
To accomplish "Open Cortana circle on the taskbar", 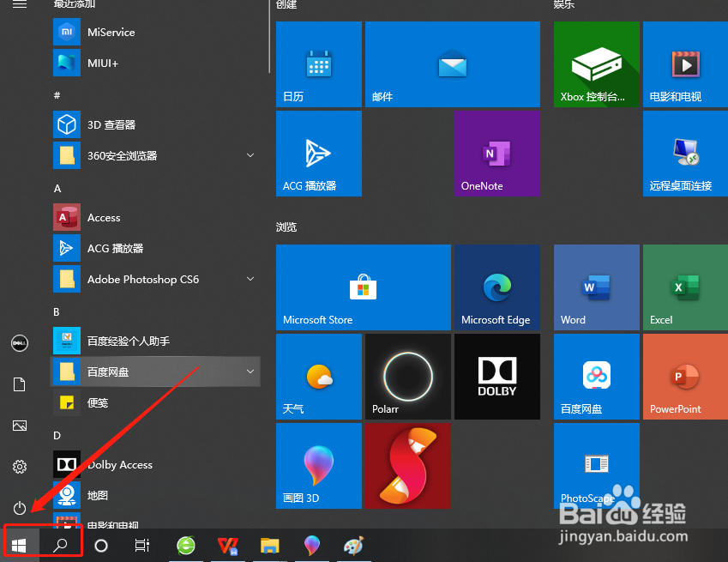I will click(100, 546).
